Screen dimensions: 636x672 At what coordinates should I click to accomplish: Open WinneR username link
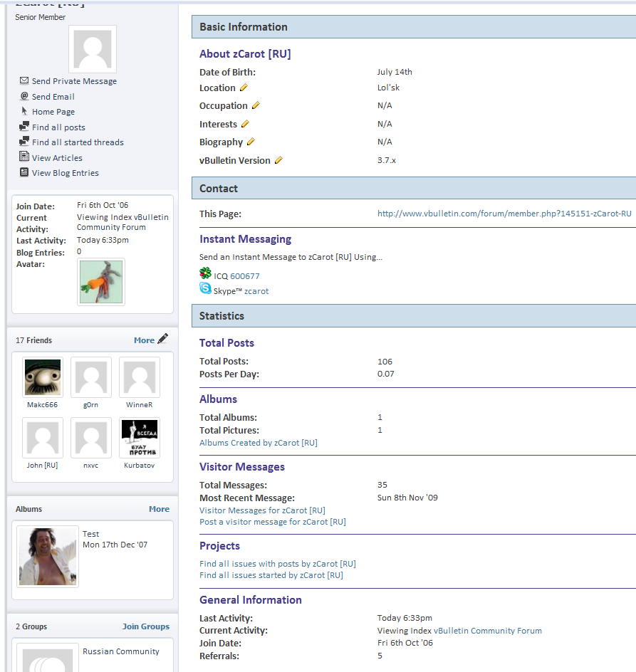(139, 404)
